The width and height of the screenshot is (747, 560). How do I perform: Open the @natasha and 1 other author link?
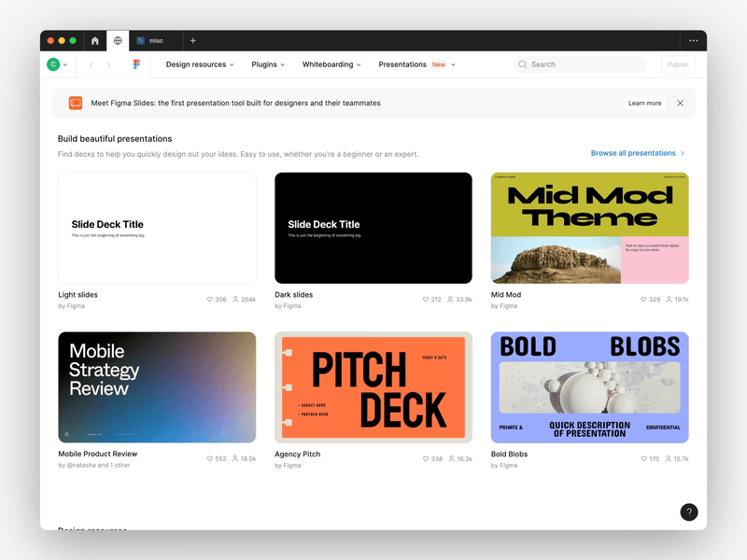click(98, 465)
